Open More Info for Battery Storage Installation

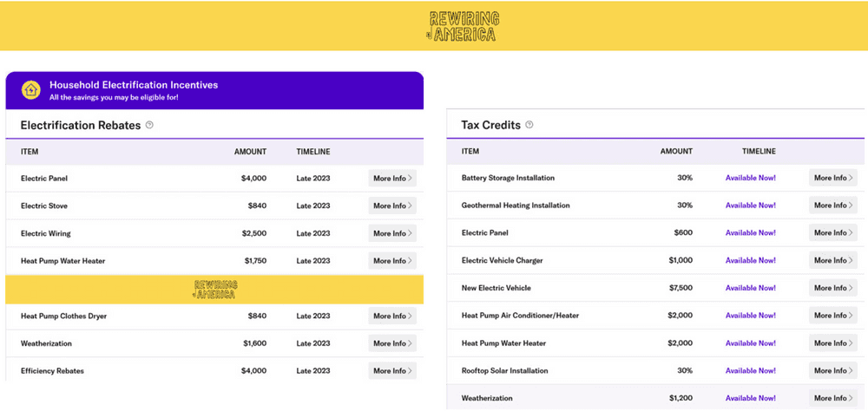833,178
